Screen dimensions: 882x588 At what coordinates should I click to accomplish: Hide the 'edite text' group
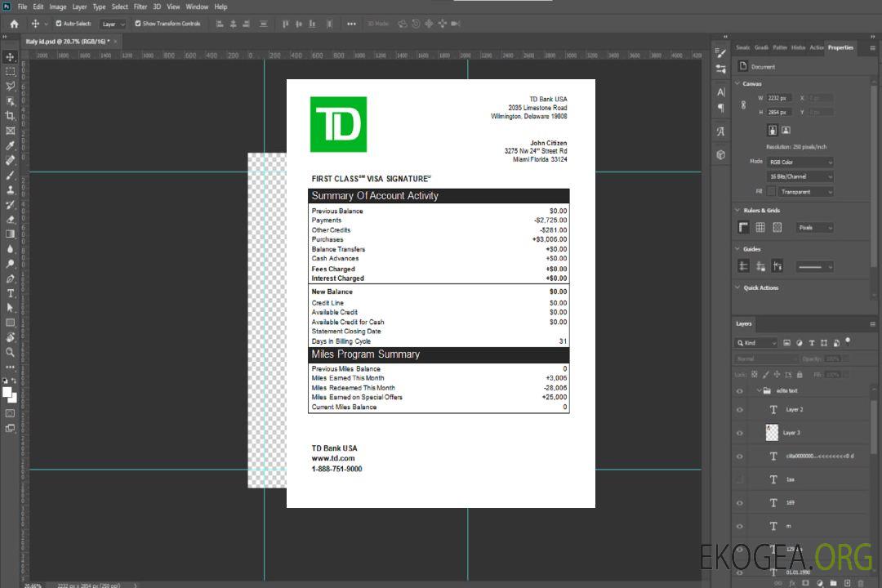pos(740,391)
